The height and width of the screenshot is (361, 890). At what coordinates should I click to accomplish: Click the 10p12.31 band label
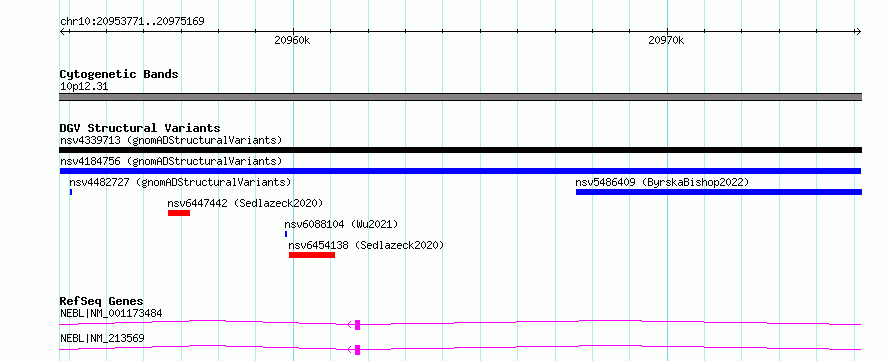click(84, 87)
